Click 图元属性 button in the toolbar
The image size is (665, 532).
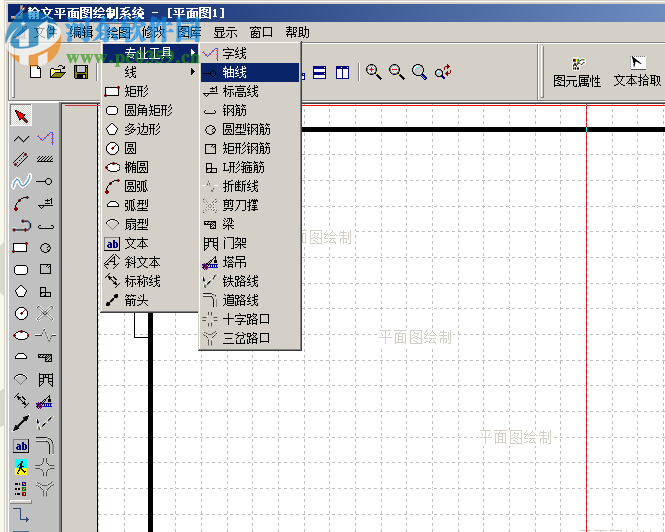577,73
